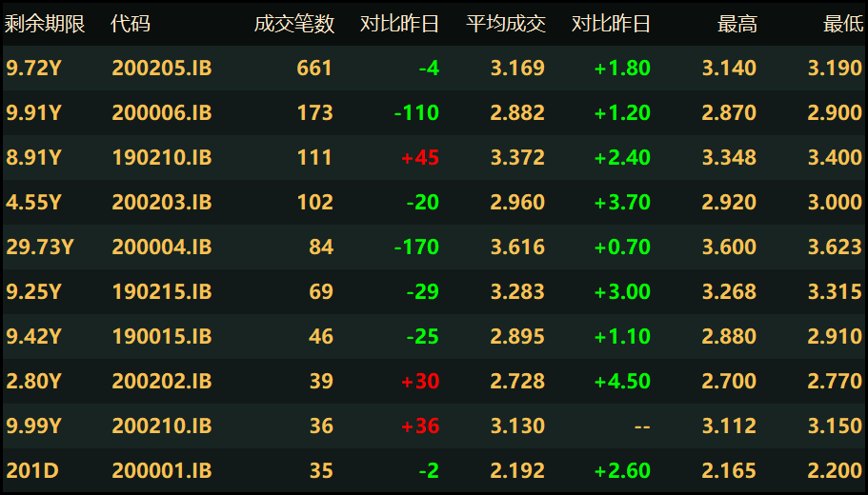This screenshot has width=868, height=495.
Task: Sort table by 成交笔数 header
Action: (294, 25)
